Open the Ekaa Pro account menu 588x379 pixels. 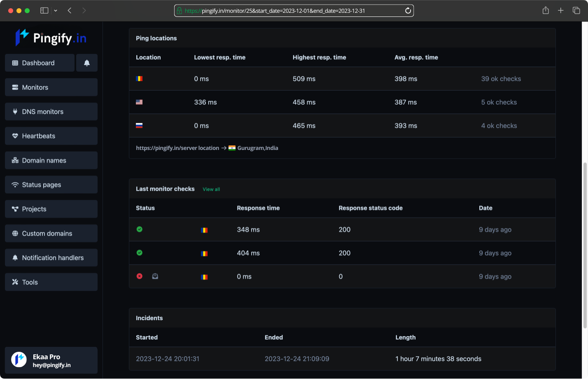click(x=51, y=360)
